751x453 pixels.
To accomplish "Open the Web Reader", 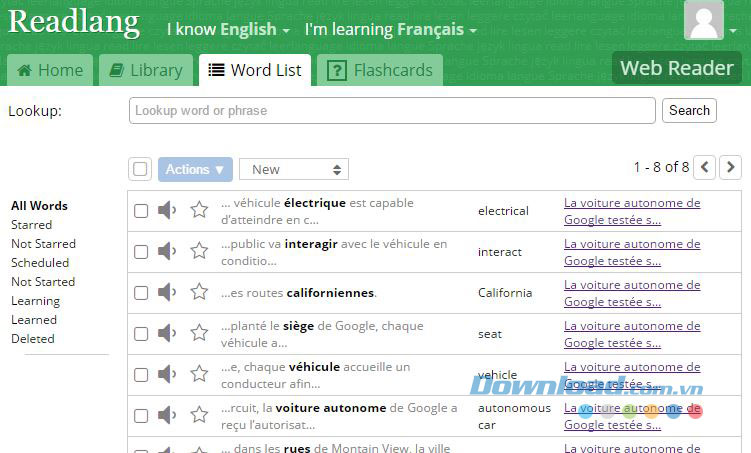I will 676,68.
